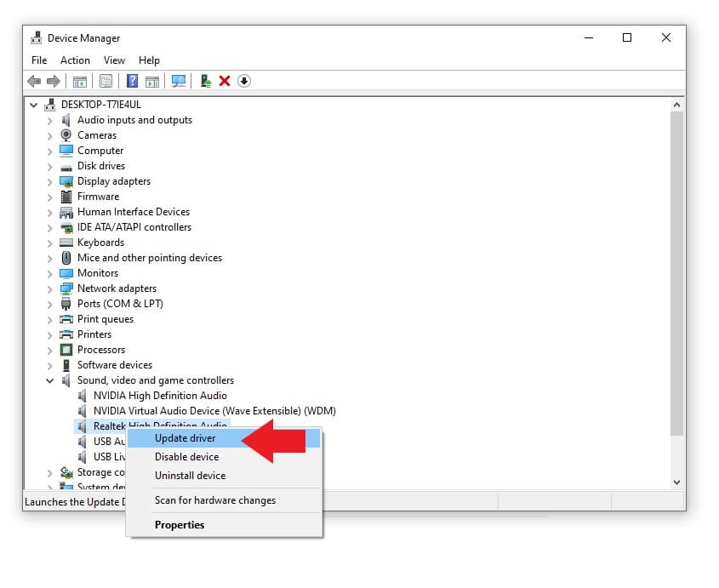Viewport: 719px width, 588px height.
Task: Expand the Display adapters category
Action: 50,181
